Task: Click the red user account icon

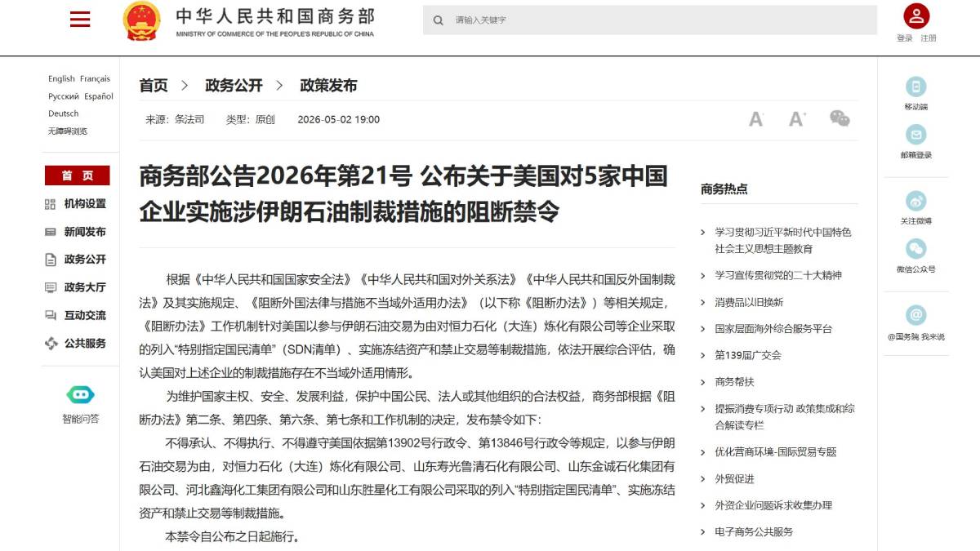Action: pos(916,16)
